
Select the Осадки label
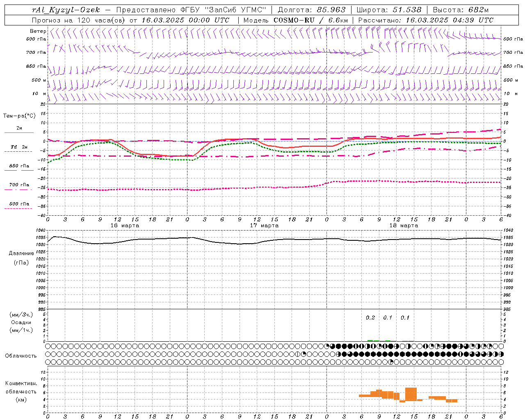tap(21, 322)
